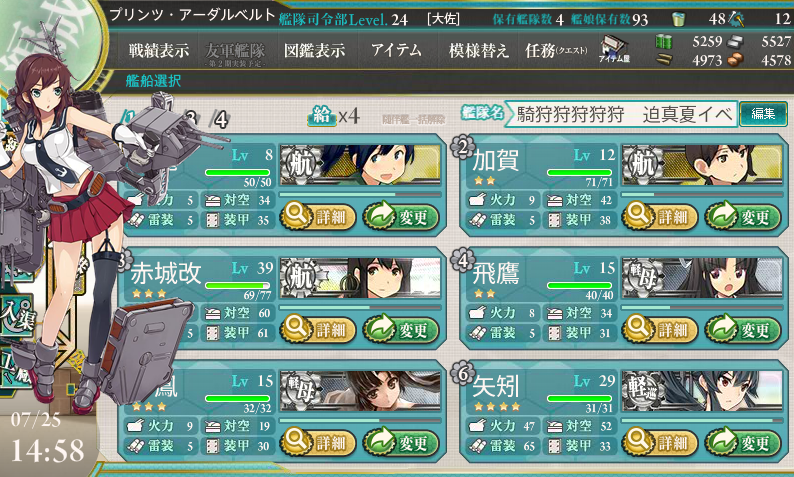794x477 pixels.
Task: Open the 模様替え furniture menu
Action: (479, 50)
